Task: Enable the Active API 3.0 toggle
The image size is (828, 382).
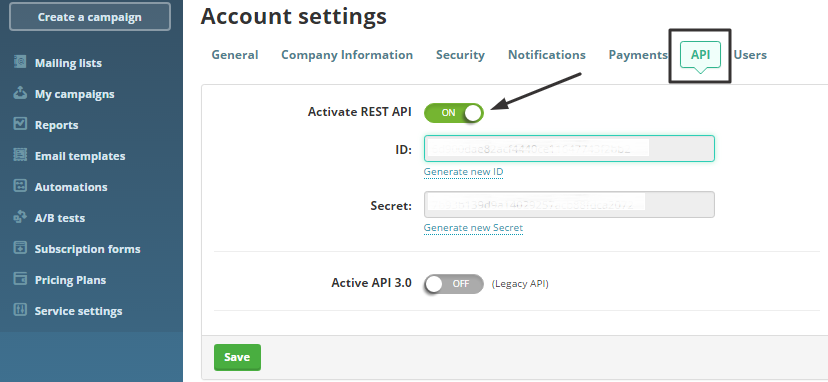Action: click(454, 284)
